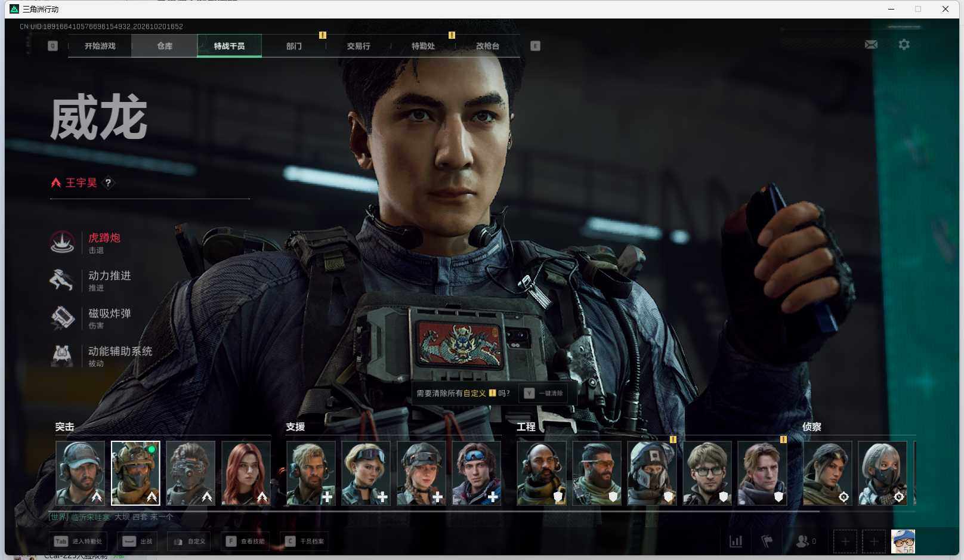The image size is (964, 560).
Task: Select the first 支援 operator with beard
Action: pyautogui.click(x=311, y=473)
